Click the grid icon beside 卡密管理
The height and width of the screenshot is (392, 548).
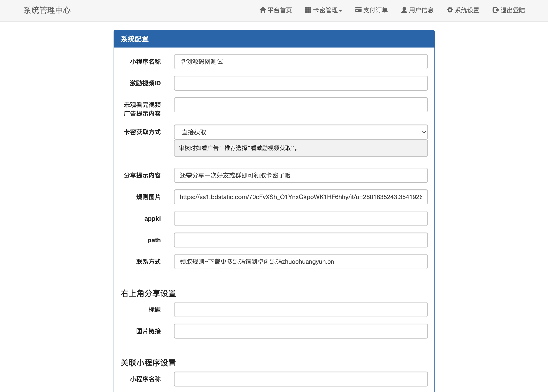coord(308,10)
